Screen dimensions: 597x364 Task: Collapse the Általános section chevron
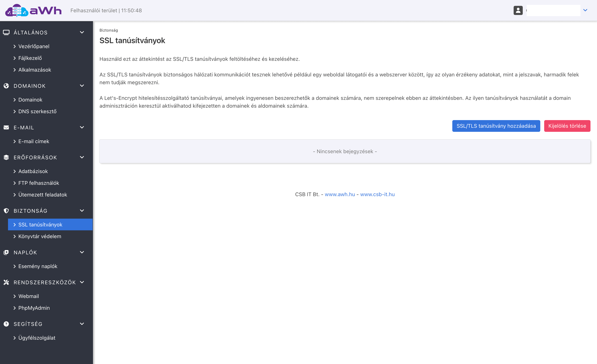[x=82, y=32]
